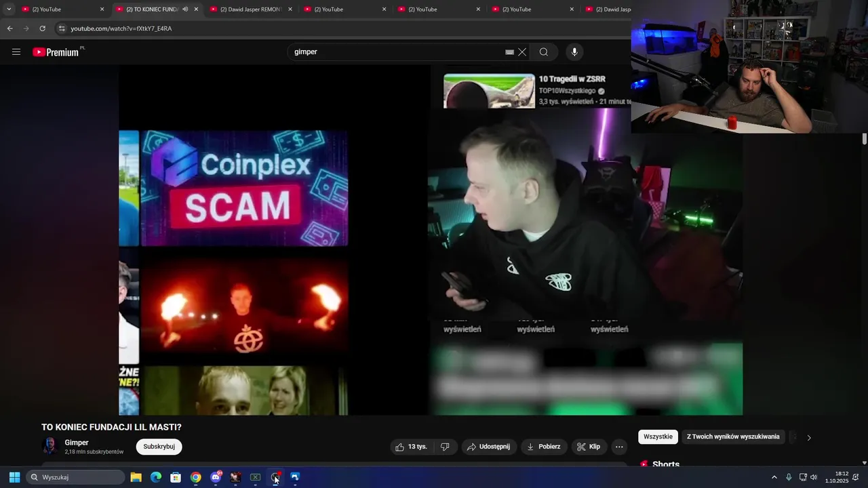
Task: Open network settings from the tray
Action: 803,477
